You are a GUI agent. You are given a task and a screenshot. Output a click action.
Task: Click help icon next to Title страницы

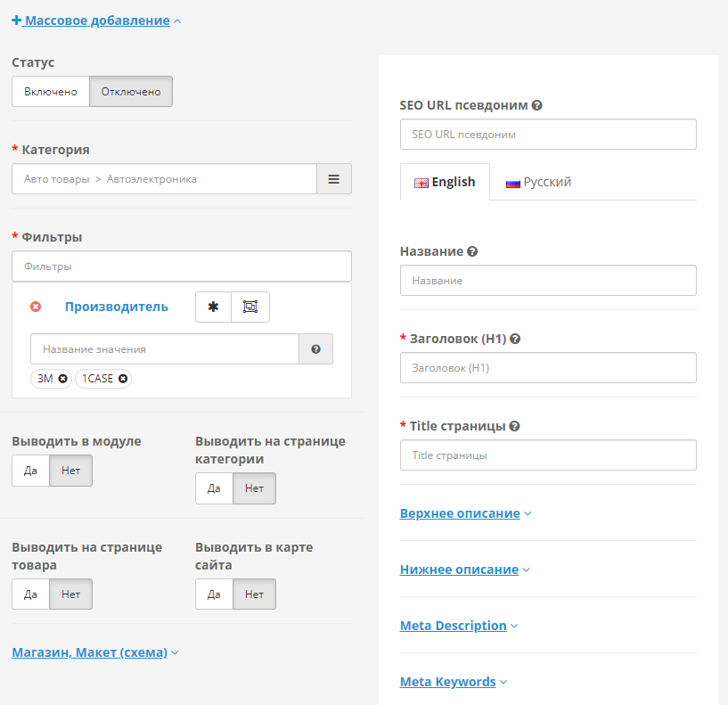click(515, 426)
